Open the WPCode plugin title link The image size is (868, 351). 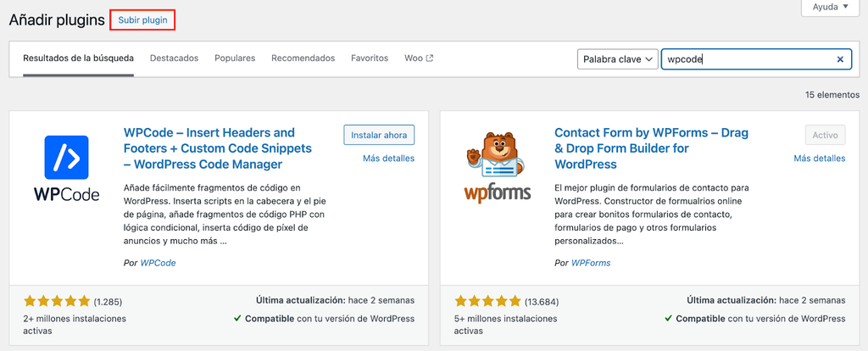click(218, 149)
